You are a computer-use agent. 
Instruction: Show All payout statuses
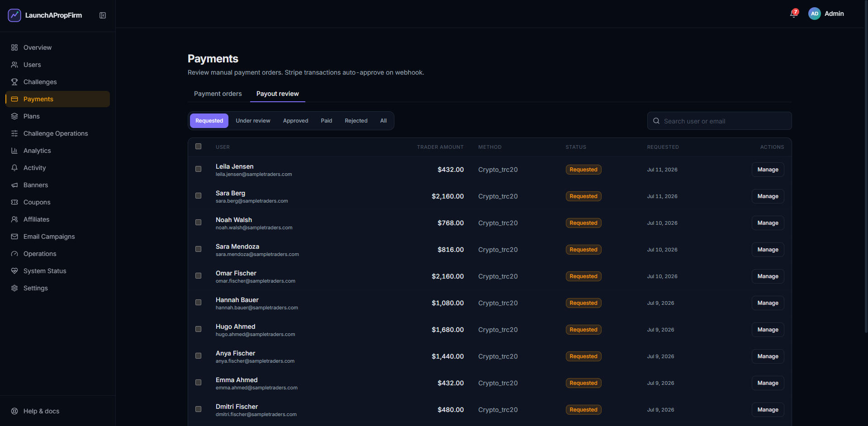coord(384,121)
